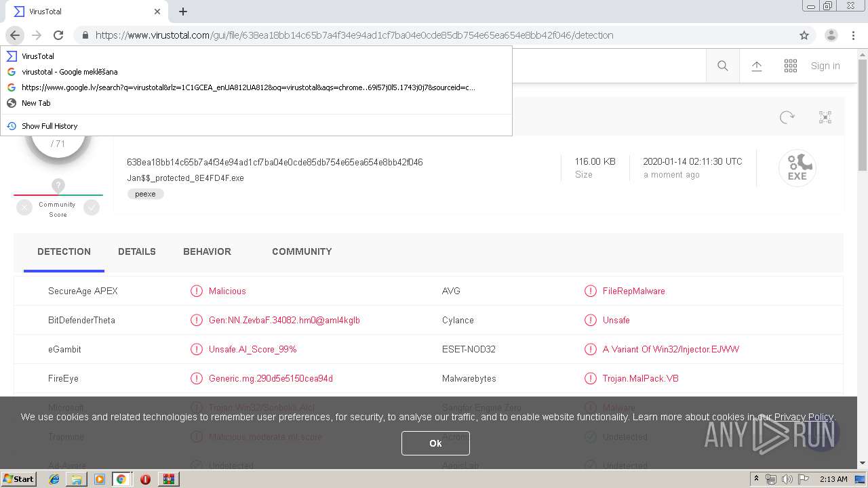
Task: Click the Sign in link
Action: coord(825,66)
